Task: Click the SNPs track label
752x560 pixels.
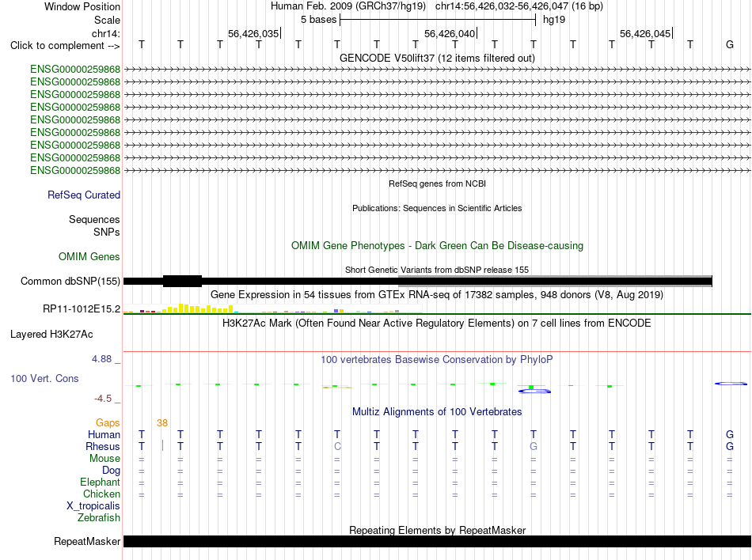Action: point(107,232)
